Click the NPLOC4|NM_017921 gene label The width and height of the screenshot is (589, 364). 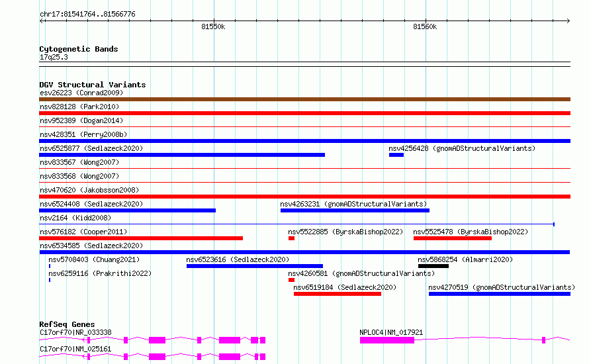point(391,332)
